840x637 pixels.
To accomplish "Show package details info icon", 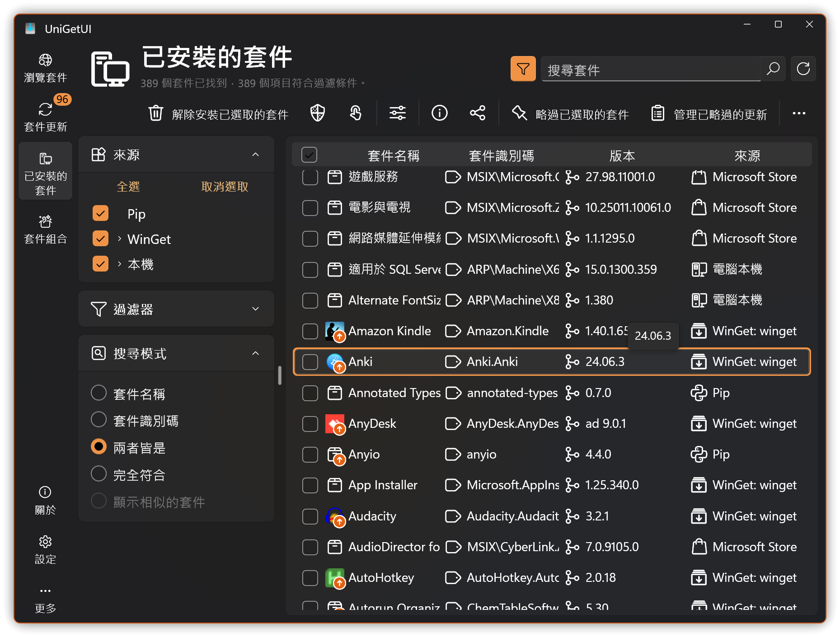I will (x=439, y=113).
